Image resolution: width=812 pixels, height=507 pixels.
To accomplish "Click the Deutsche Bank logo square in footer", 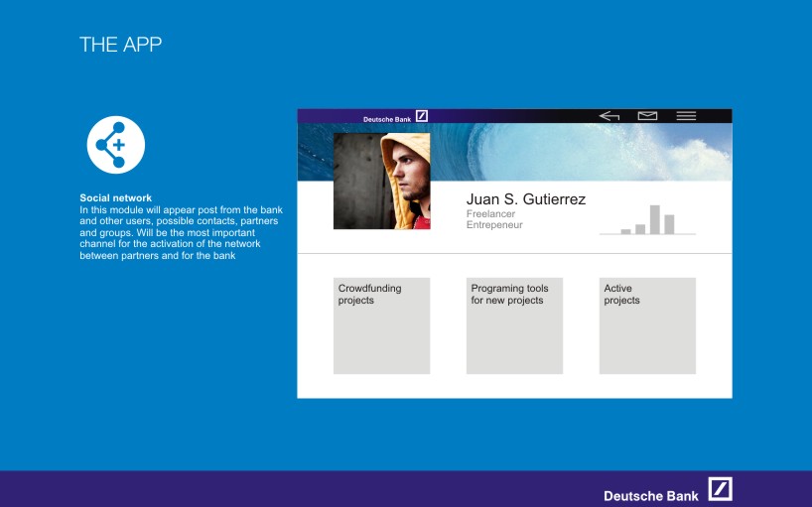I will pyautogui.click(x=720, y=489).
